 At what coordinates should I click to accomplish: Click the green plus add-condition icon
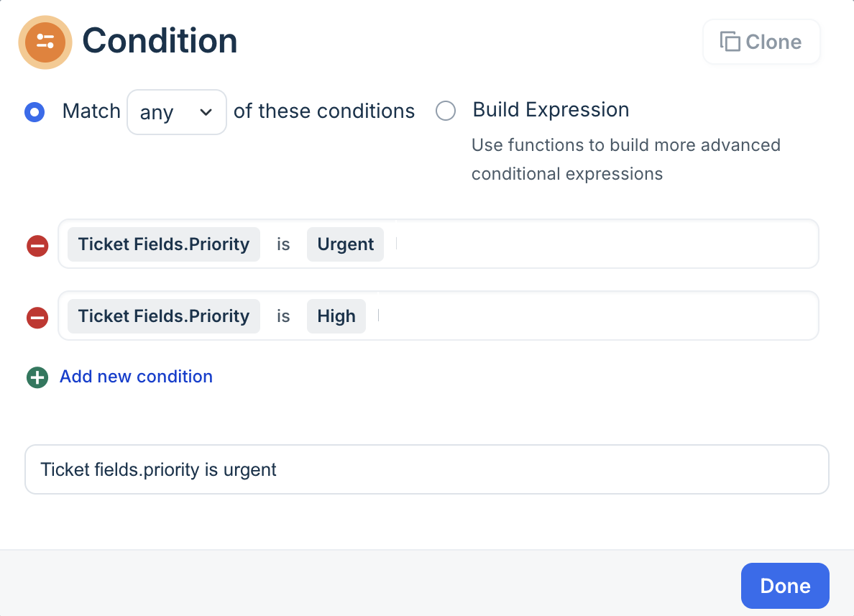[x=37, y=377]
